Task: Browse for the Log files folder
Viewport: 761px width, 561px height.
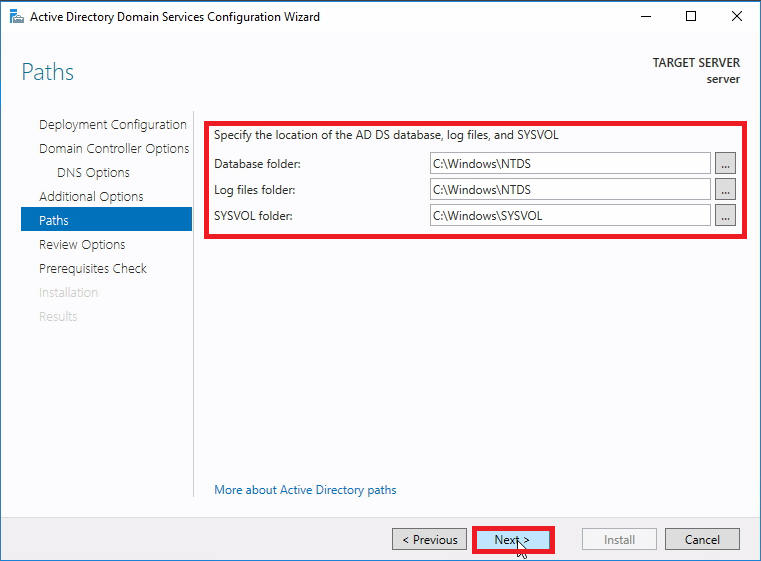Action: [725, 189]
